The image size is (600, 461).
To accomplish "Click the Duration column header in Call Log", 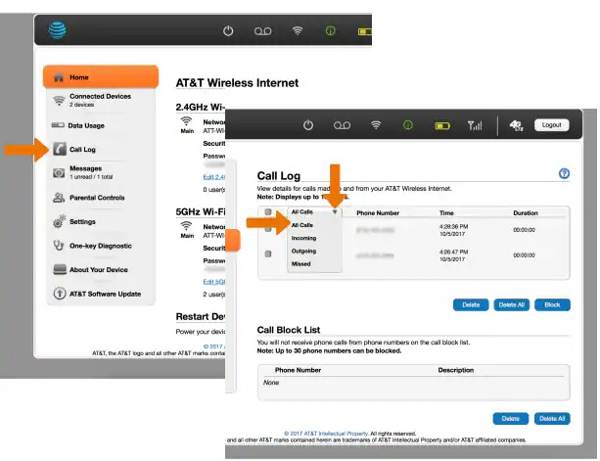I will [525, 213].
